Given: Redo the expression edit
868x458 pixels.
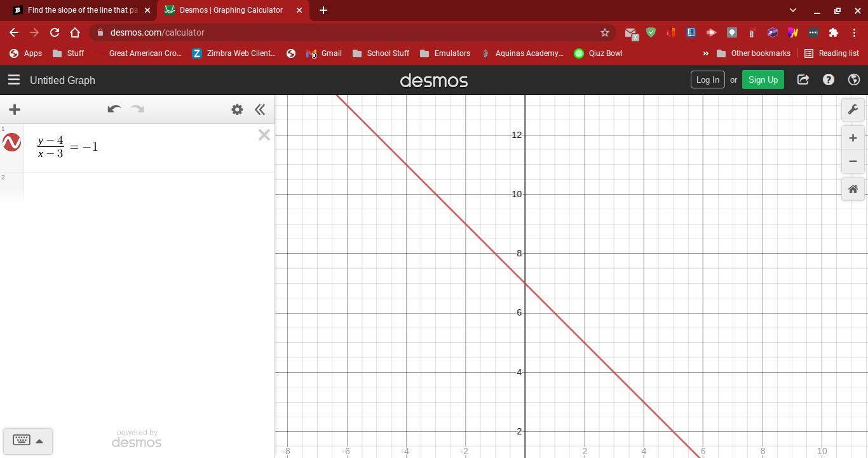Looking at the screenshot, I should pyautogui.click(x=137, y=109).
